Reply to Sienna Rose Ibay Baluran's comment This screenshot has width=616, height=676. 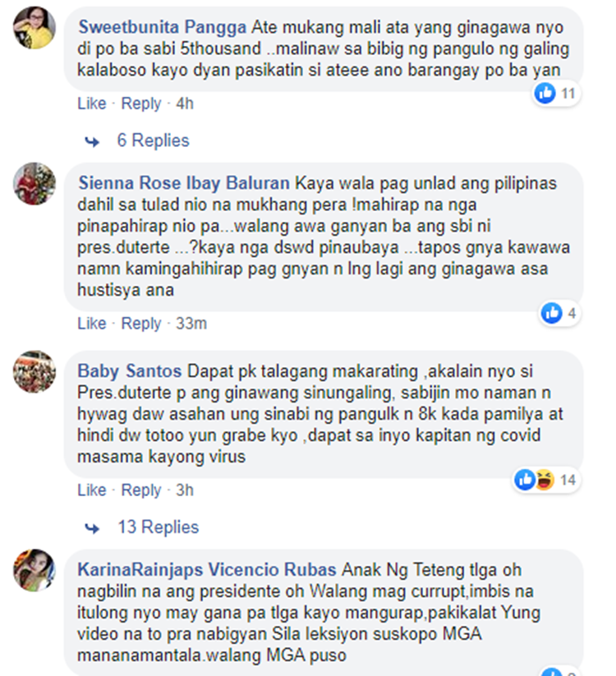tap(141, 324)
